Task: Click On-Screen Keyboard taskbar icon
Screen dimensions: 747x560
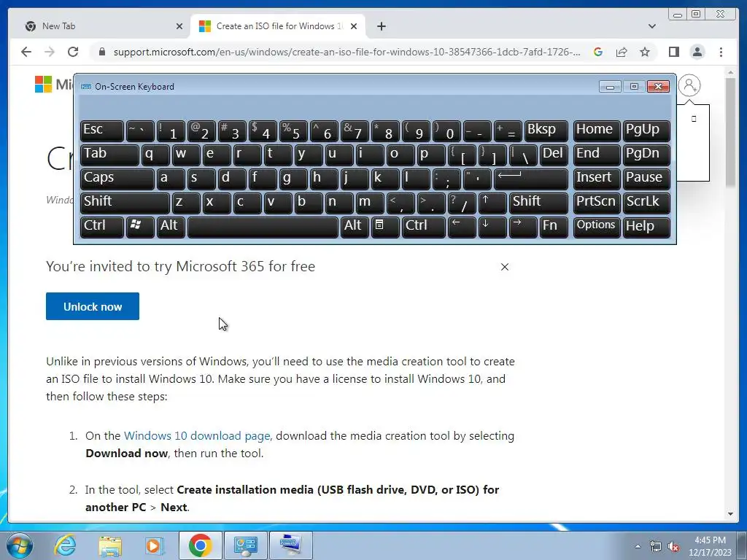Action: (x=290, y=545)
